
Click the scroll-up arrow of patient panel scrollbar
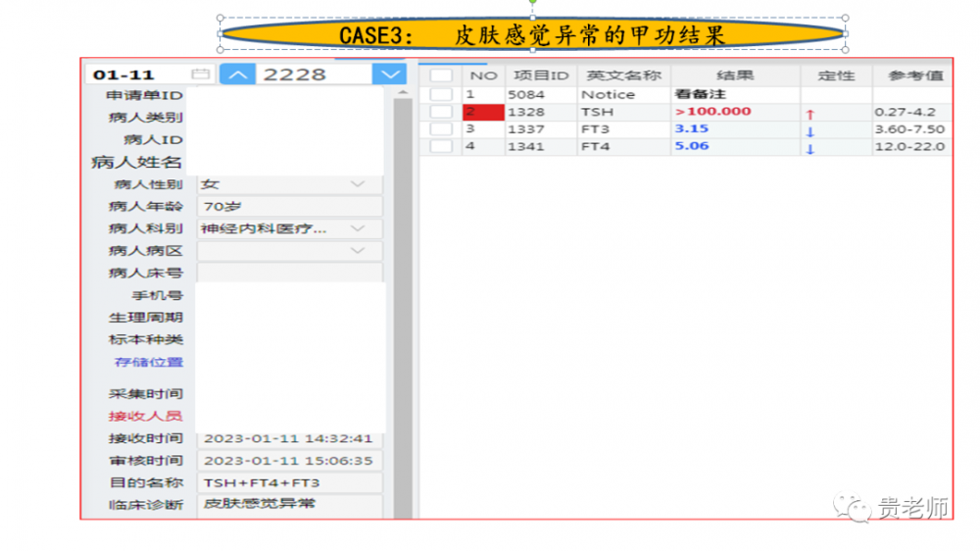click(403, 92)
